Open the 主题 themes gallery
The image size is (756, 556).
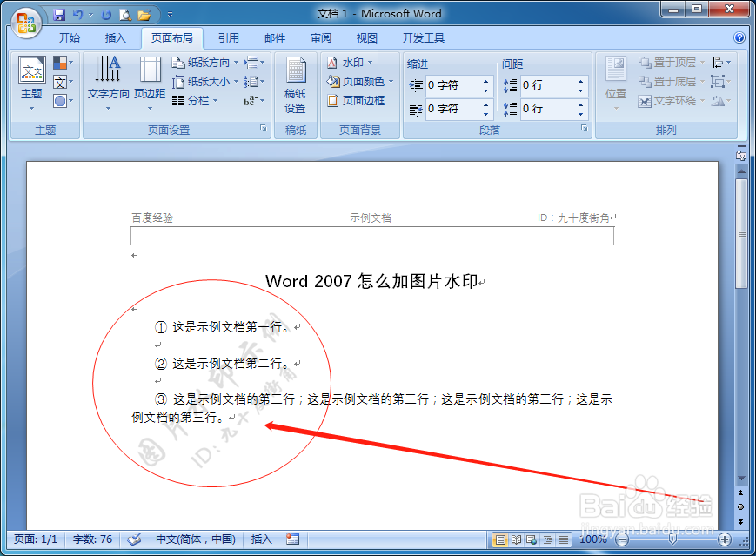click(x=32, y=83)
